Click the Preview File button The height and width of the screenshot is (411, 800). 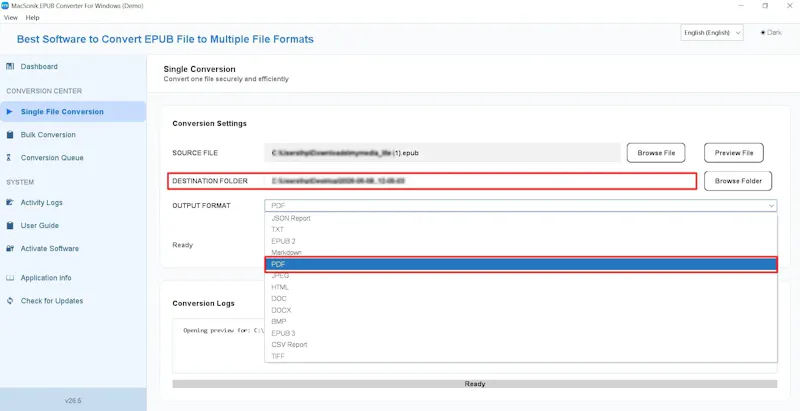pyautogui.click(x=734, y=153)
